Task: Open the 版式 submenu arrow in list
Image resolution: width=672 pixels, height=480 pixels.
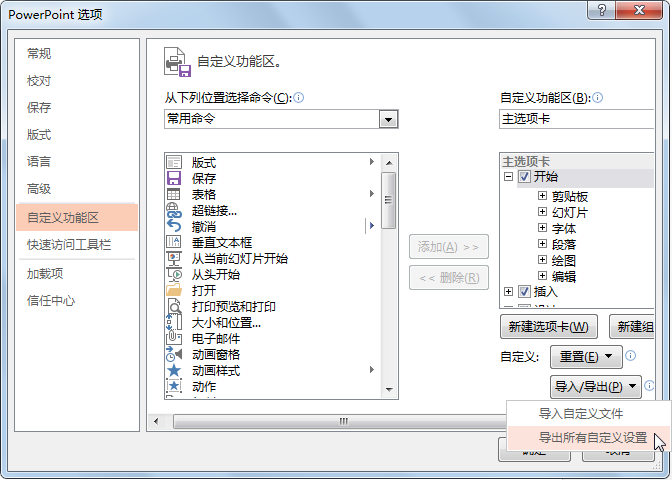Action: click(x=372, y=162)
